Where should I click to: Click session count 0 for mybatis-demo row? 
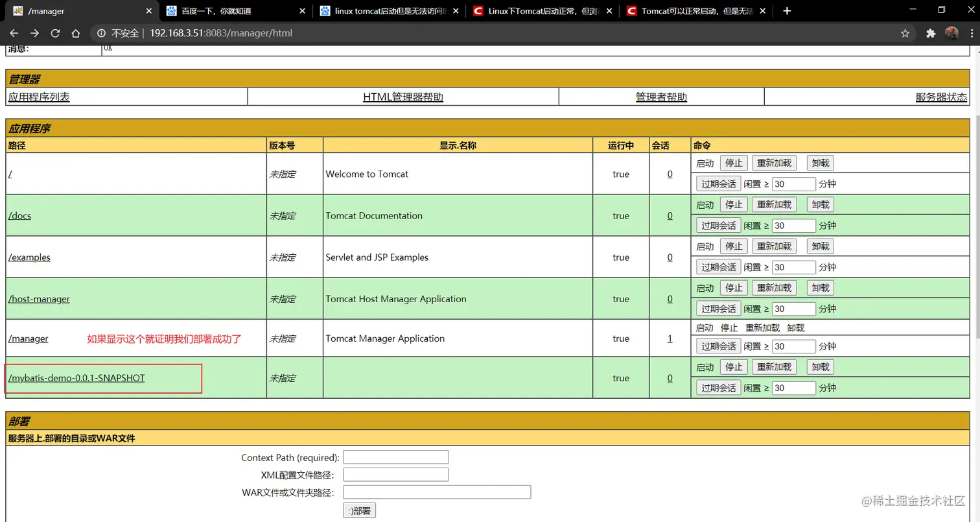coord(670,377)
